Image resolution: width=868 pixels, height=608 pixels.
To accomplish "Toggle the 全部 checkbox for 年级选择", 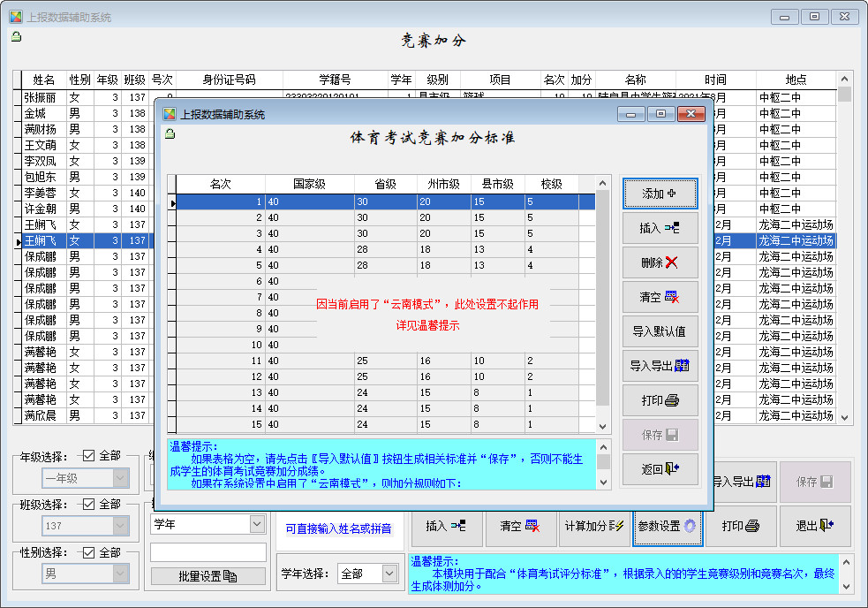I will [88, 456].
